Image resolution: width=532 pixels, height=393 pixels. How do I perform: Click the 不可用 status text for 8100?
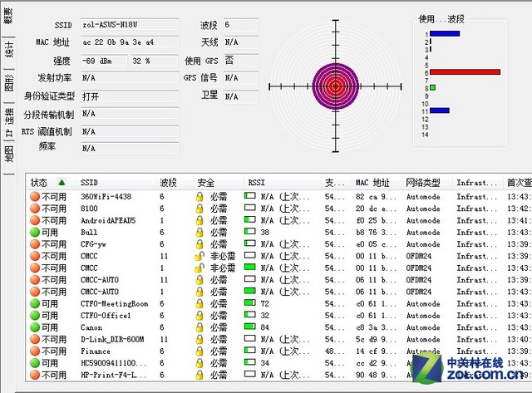(x=54, y=209)
